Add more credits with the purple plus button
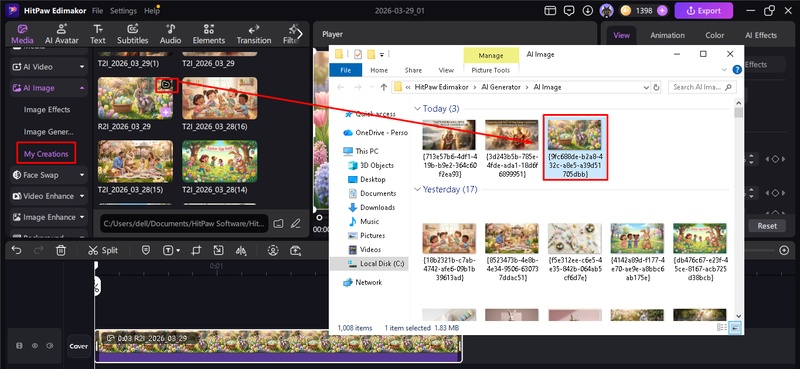The height and width of the screenshot is (369, 800). 662,10
